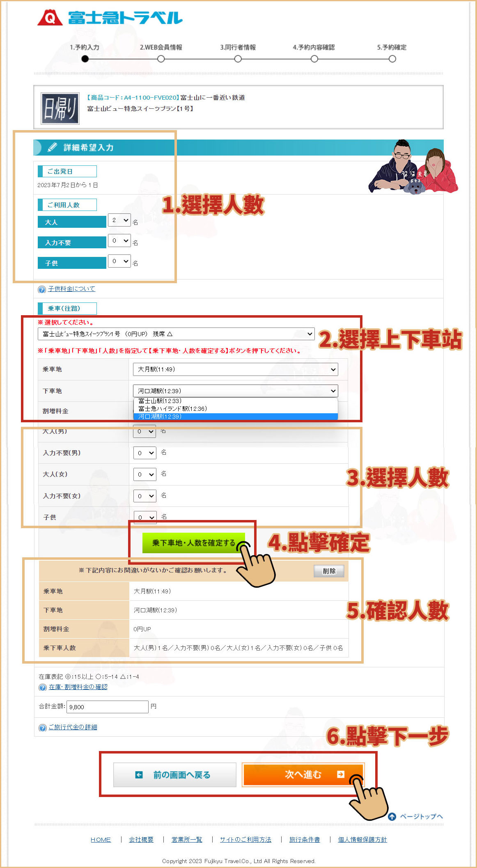Open the 乗車地 boarding station dropdown
This screenshot has height=868, width=477.
(x=235, y=369)
